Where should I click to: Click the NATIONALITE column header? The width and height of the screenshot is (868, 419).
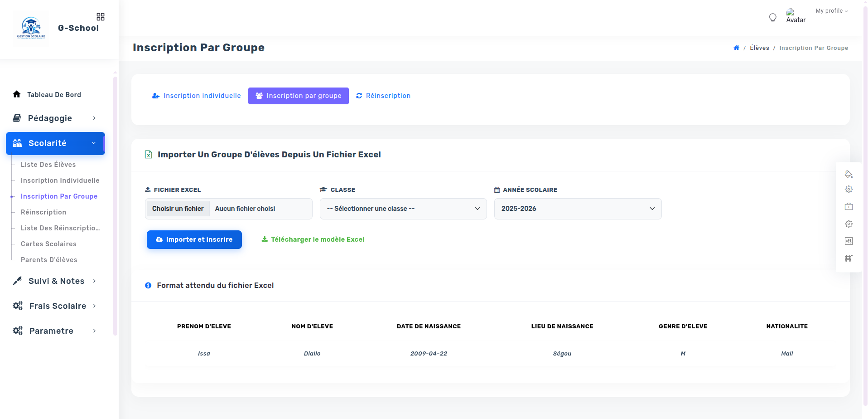click(x=787, y=326)
